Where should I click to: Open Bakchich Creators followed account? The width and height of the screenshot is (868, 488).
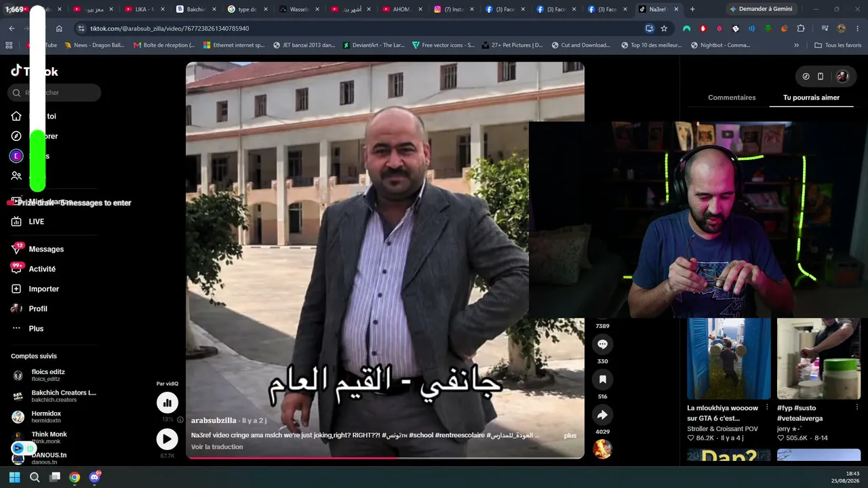54,396
